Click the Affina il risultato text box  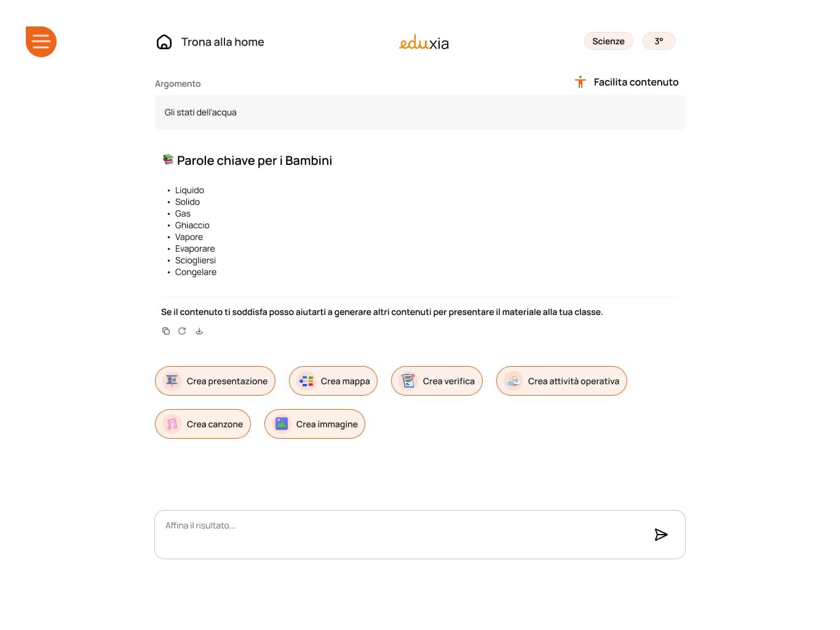pos(400,534)
